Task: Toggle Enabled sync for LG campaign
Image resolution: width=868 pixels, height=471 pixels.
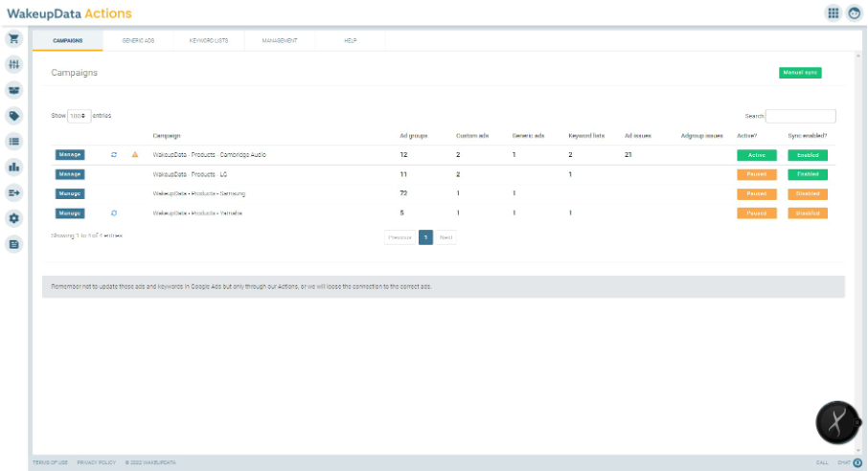Action: point(808,174)
